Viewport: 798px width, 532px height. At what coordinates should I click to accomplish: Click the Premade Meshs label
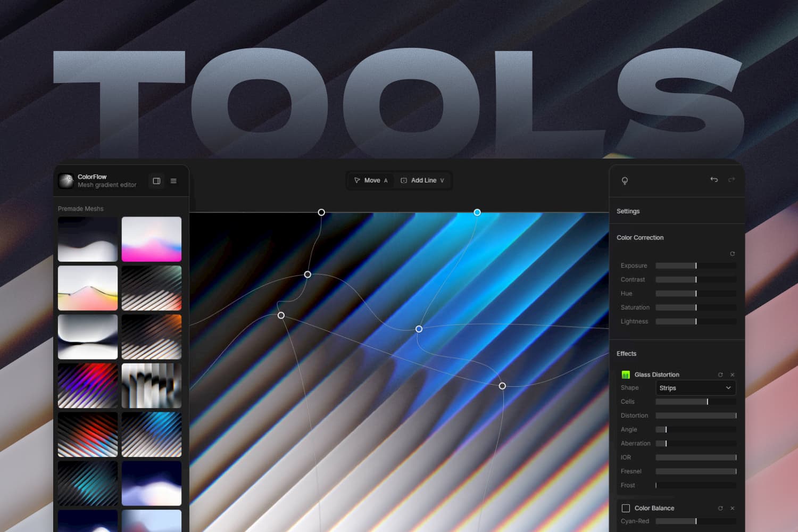[x=80, y=209]
